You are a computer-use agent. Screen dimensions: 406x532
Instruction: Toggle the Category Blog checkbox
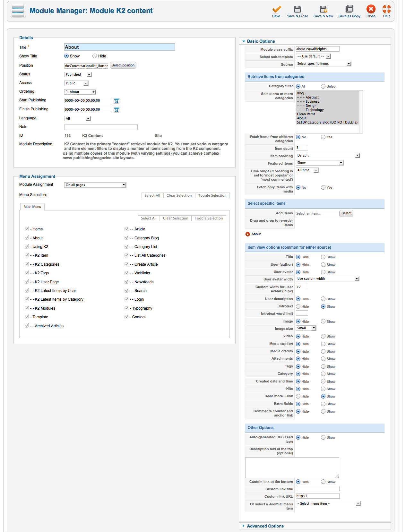coord(126,238)
